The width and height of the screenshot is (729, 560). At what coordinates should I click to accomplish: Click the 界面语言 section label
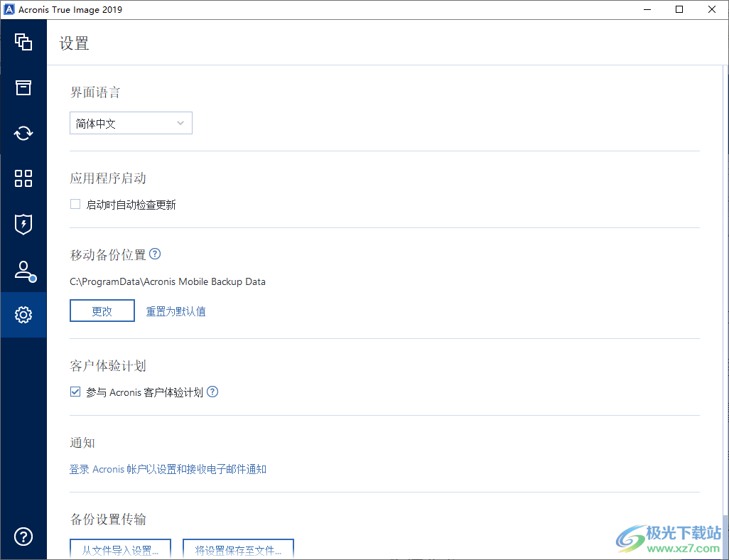pyautogui.click(x=95, y=92)
